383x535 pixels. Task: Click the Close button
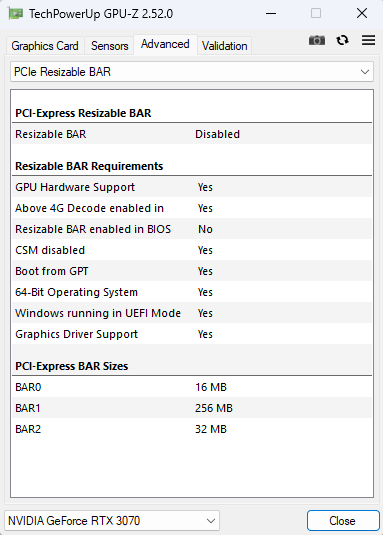click(x=343, y=521)
